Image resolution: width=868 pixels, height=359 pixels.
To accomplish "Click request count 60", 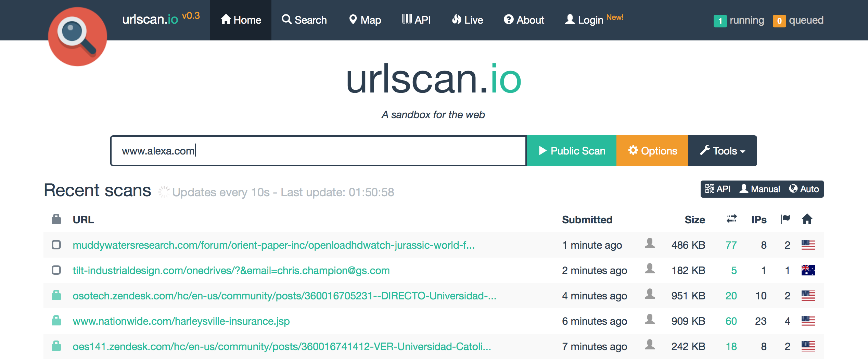I will [731, 321].
